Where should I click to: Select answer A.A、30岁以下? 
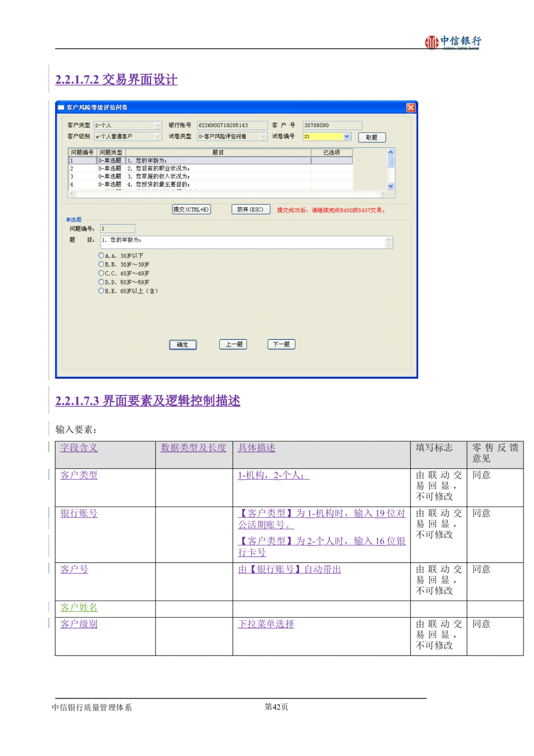(100, 256)
